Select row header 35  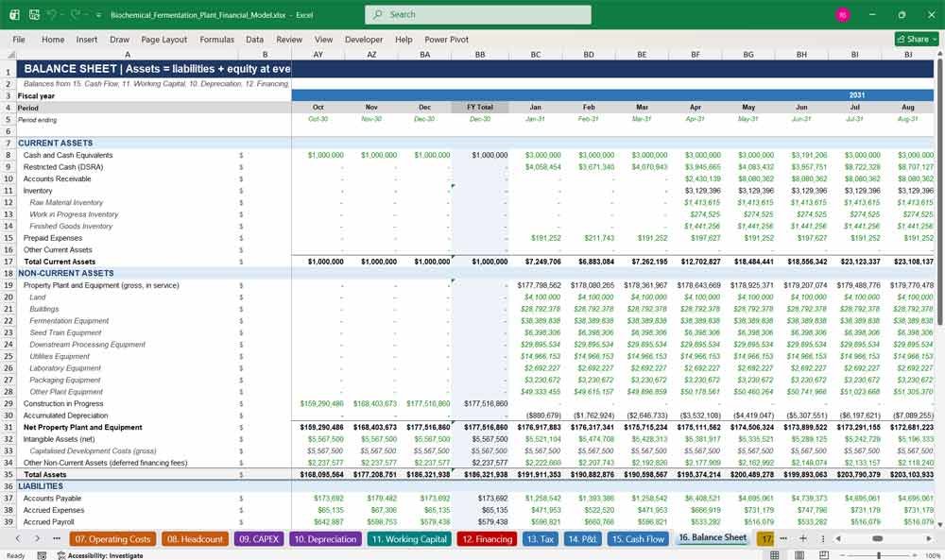(x=9, y=474)
